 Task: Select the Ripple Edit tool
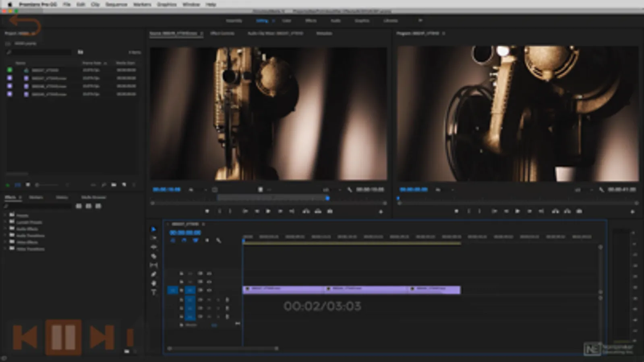153,247
